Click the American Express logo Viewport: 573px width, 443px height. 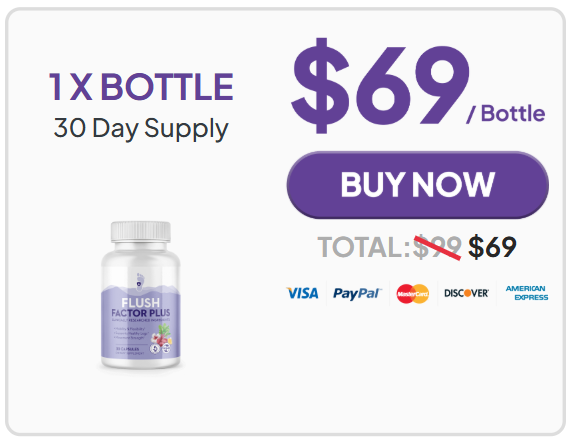pyautogui.click(x=527, y=293)
